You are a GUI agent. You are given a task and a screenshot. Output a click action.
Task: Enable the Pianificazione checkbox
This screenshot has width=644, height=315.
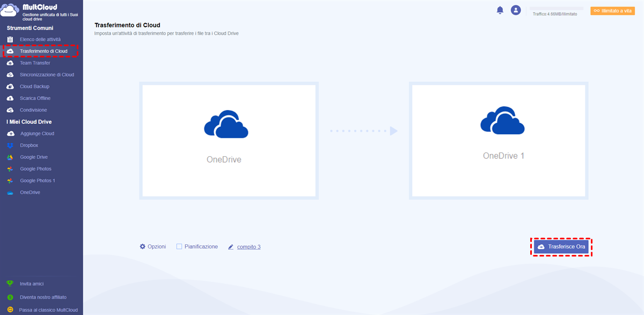[179, 246]
